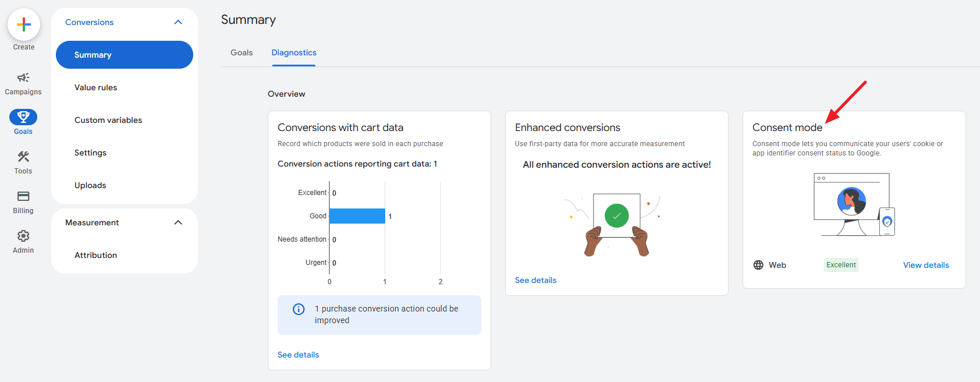Collapse the Conversions section chevron

coord(178,22)
